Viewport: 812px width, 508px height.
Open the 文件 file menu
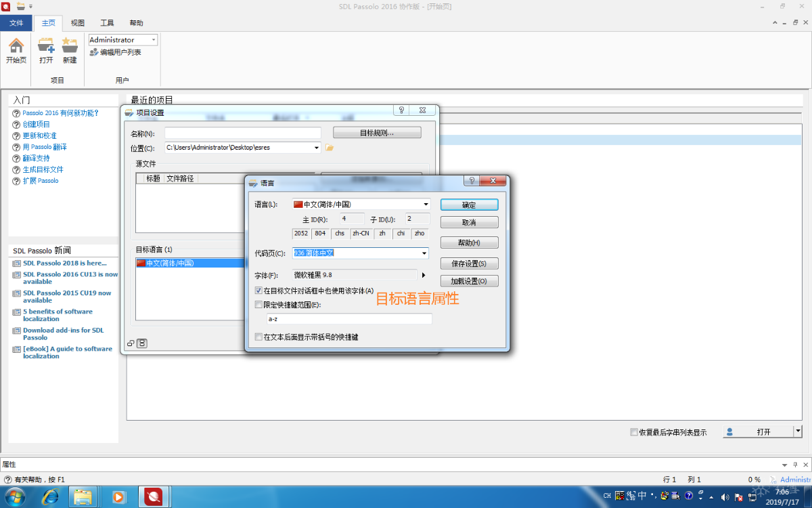[x=16, y=23]
